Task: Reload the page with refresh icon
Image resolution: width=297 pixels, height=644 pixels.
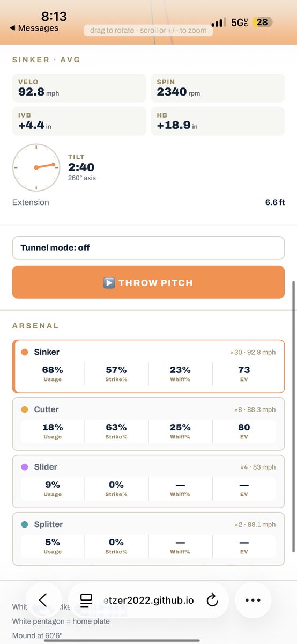Action: point(212,600)
